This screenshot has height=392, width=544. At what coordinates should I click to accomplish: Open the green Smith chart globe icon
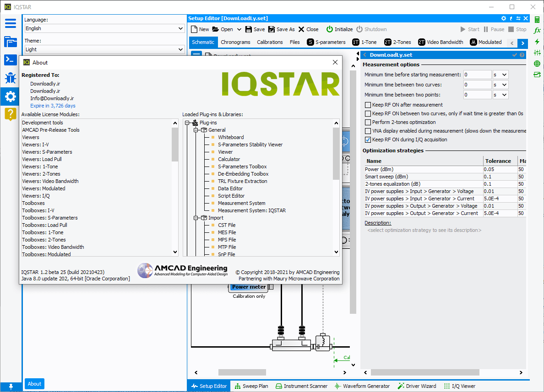(537, 64)
